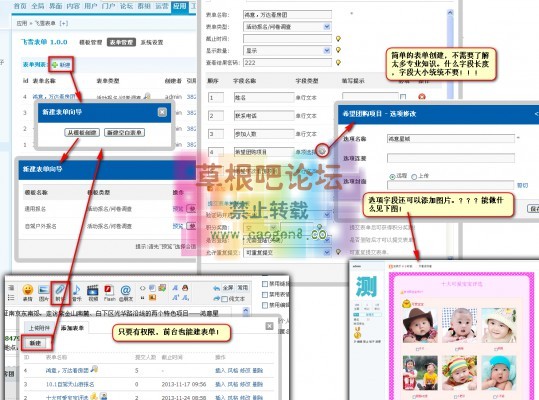Switch to the 表单管理 tab
This screenshot has width=539, height=400.
121,42
